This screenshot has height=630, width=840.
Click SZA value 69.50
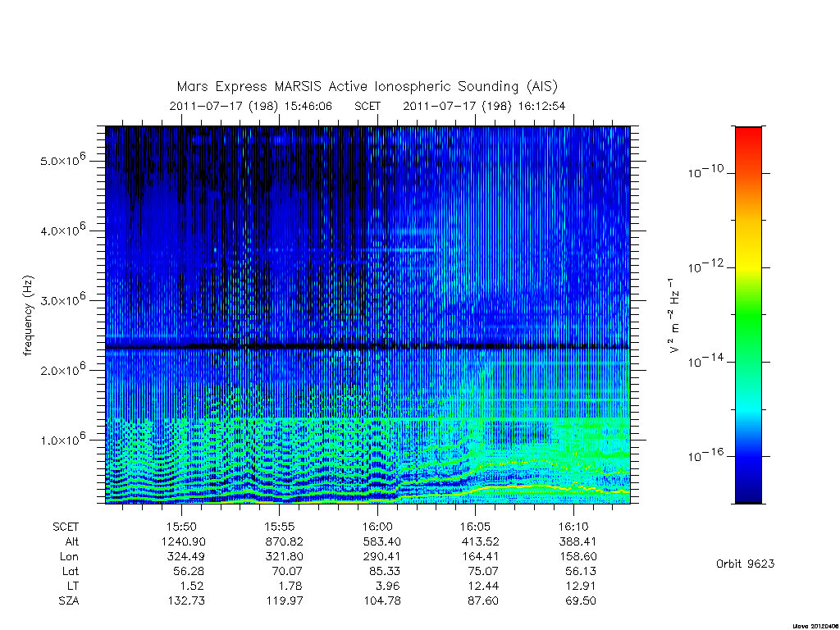582,601
